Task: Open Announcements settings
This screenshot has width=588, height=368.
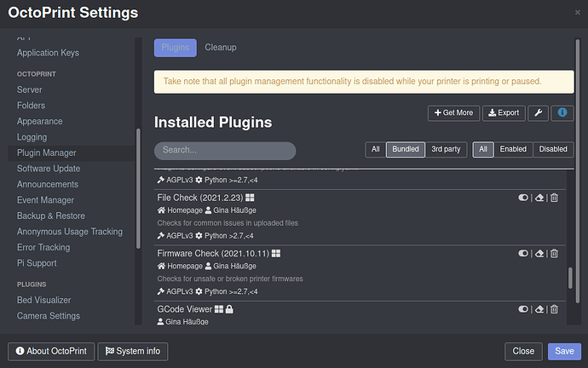Action: 48,184
